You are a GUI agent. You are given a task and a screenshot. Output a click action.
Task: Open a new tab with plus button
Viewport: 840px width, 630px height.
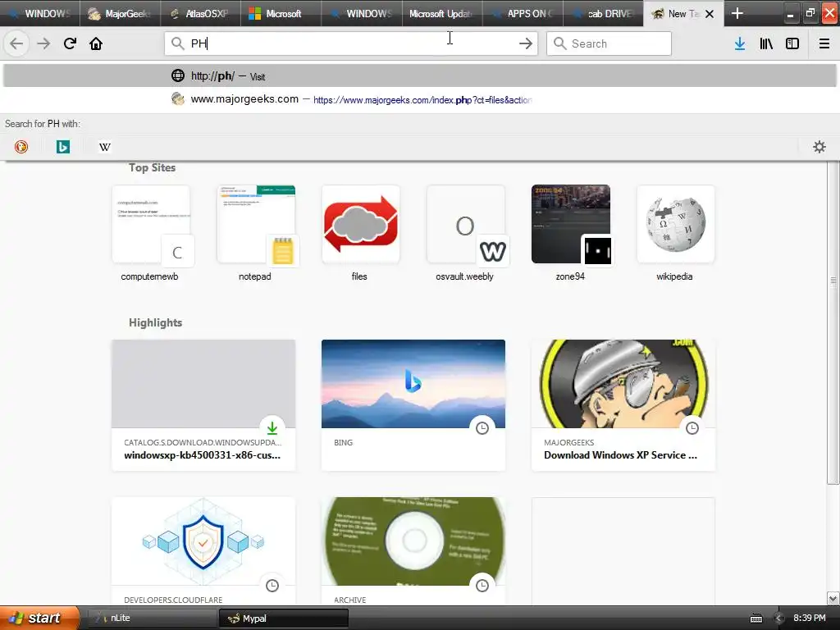coord(737,13)
